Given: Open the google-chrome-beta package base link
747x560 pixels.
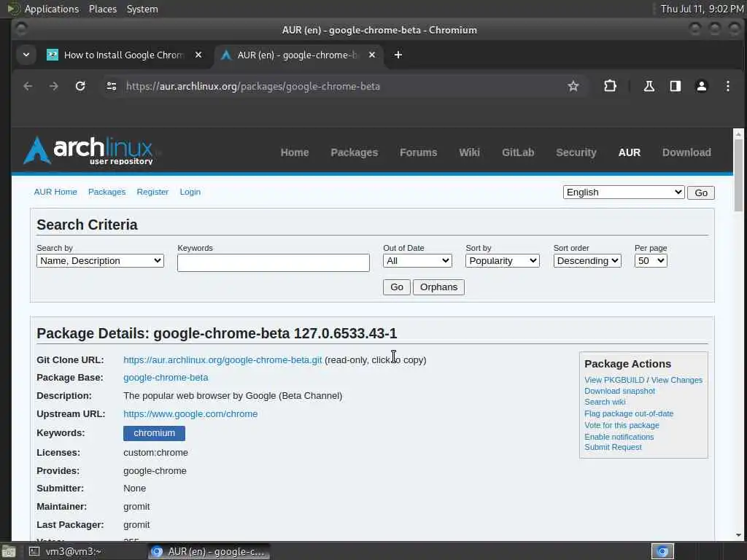Looking at the screenshot, I should [x=166, y=378].
